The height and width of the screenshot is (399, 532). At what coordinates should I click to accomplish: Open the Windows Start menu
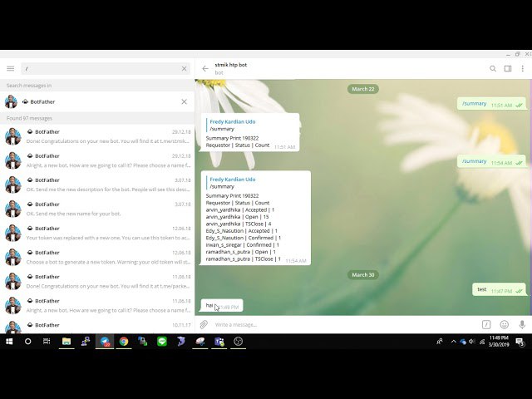click(x=9, y=342)
